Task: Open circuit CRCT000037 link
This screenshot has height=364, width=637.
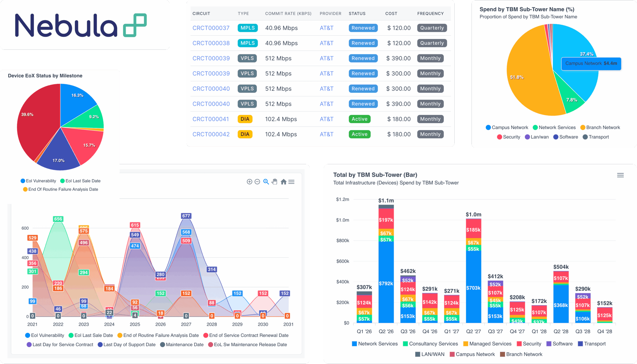Action: [211, 28]
